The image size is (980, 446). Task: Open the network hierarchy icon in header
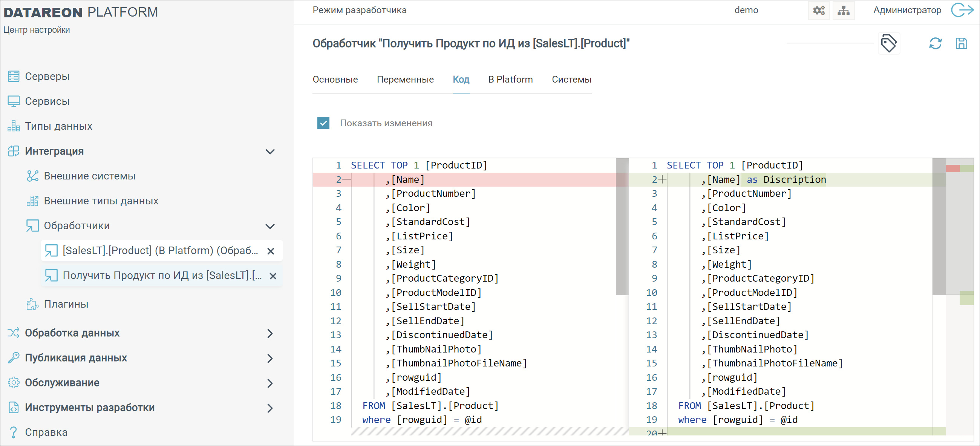[843, 10]
